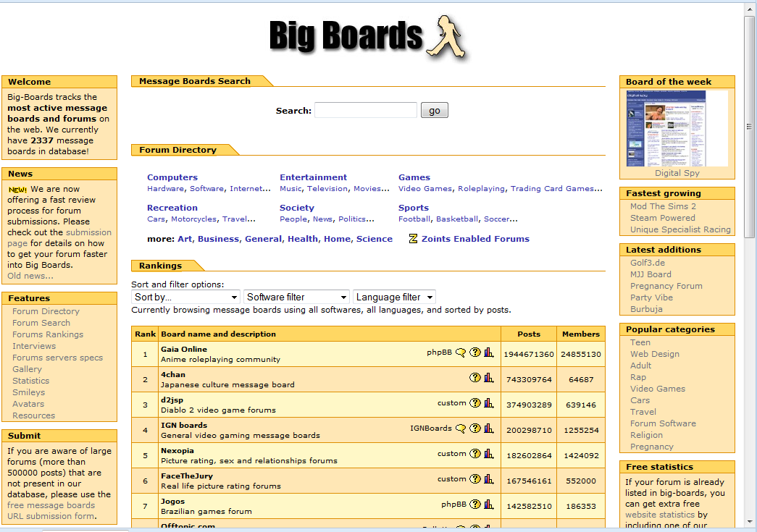This screenshot has width=757, height=532.
Task: Open Gallery in Features menu
Action: tap(27, 369)
